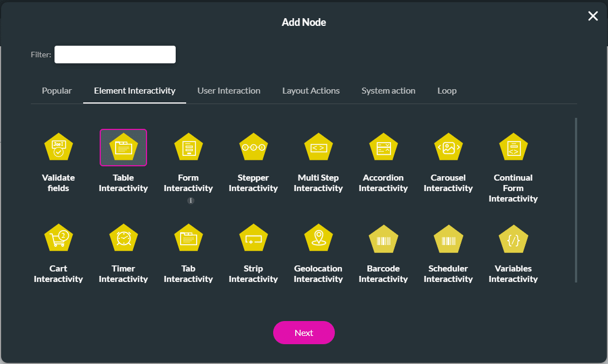Switch to the Layout Actions tab

pos(311,90)
